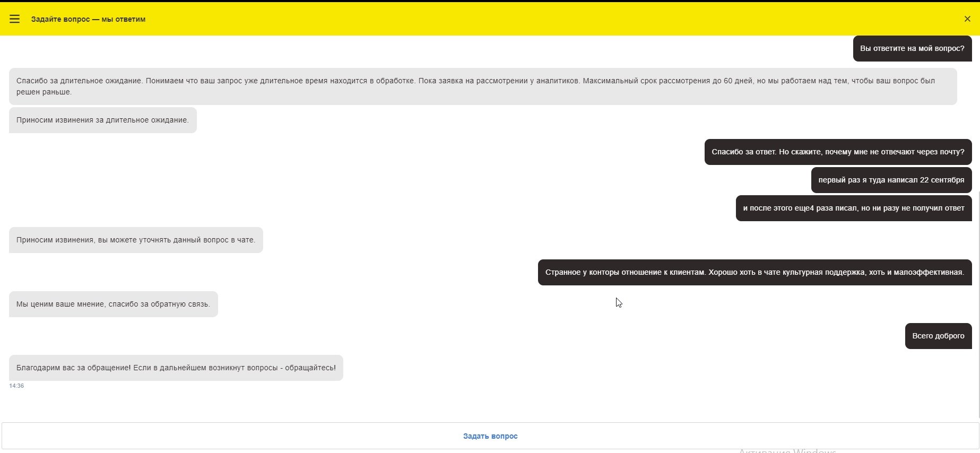980x453 pixels.
Task: Click the 'Всего доброго' message bubble
Action: (x=938, y=336)
